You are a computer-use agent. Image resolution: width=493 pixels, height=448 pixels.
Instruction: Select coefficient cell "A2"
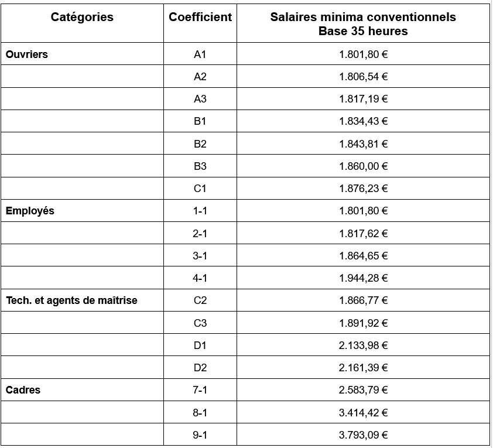[x=200, y=77]
